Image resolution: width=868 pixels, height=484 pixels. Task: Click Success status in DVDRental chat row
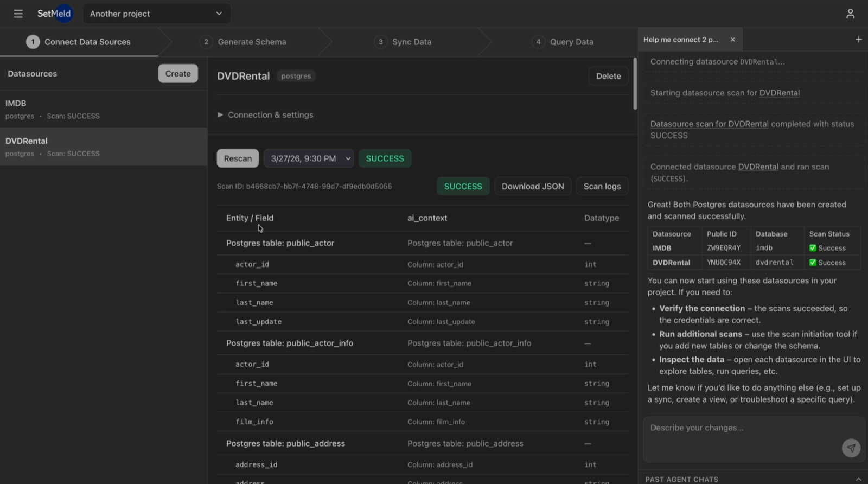(827, 262)
